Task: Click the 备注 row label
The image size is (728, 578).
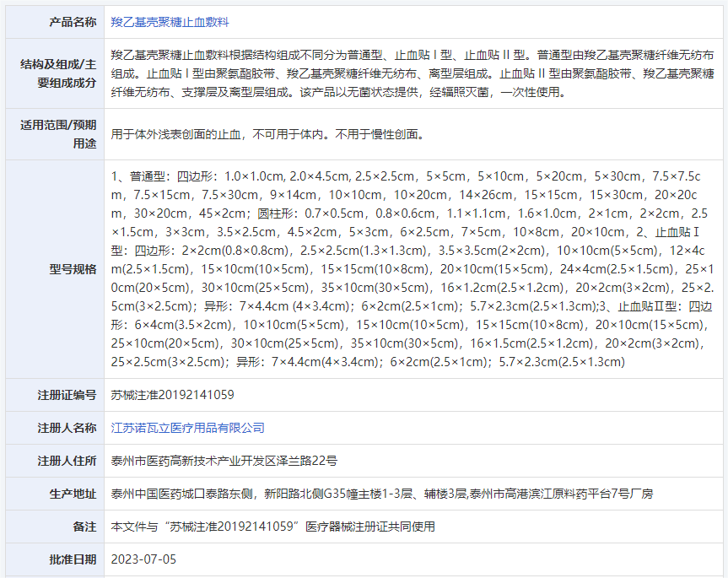Action: pos(84,527)
